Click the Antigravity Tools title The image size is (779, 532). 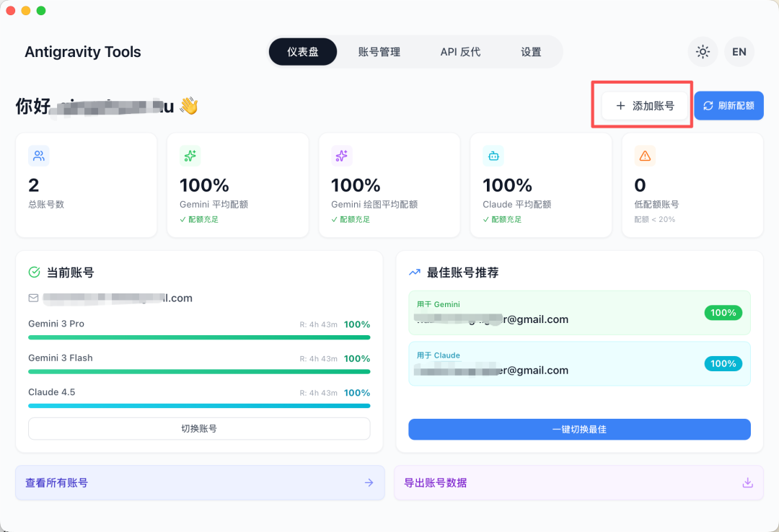[83, 52]
